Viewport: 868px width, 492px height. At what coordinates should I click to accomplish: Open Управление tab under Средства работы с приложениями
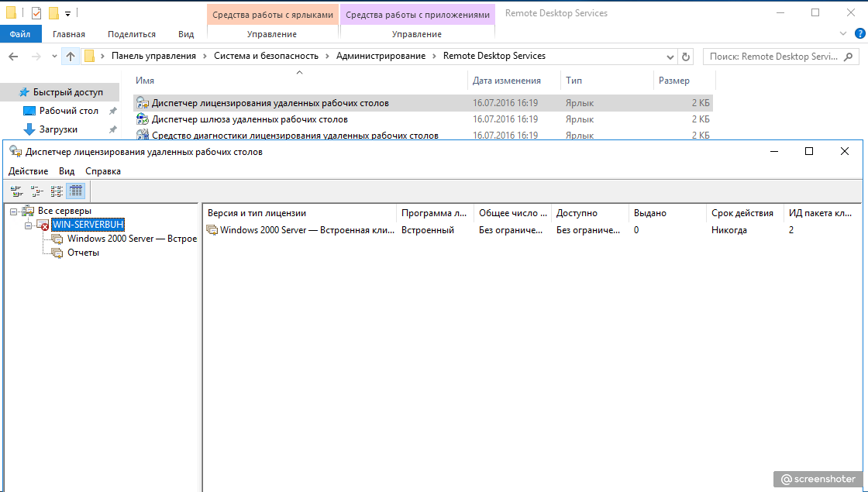tap(417, 34)
